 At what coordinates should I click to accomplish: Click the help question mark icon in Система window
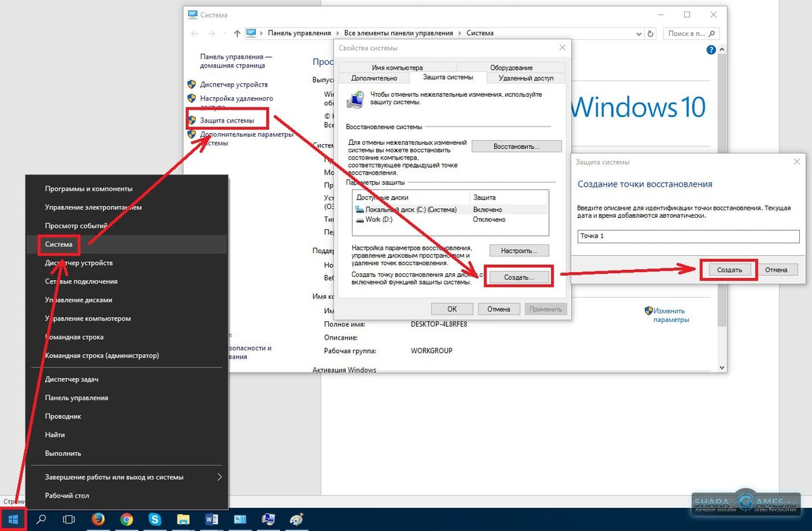click(x=711, y=50)
